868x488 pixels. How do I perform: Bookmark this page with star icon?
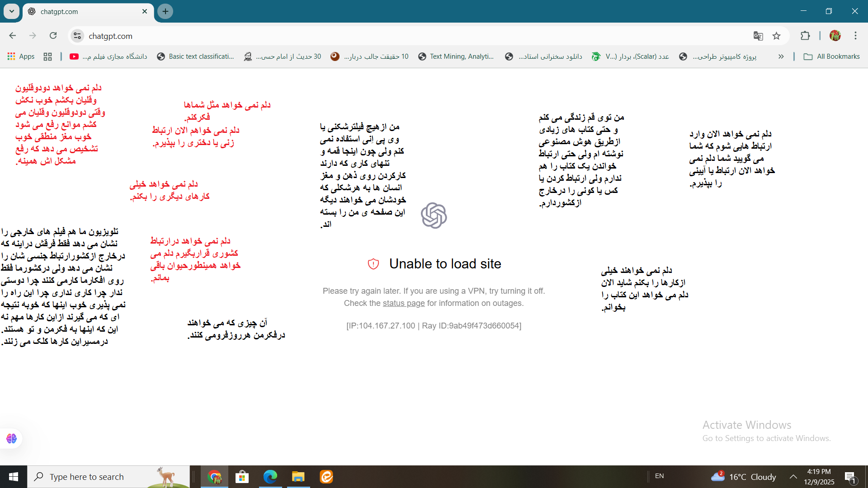tap(776, 36)
